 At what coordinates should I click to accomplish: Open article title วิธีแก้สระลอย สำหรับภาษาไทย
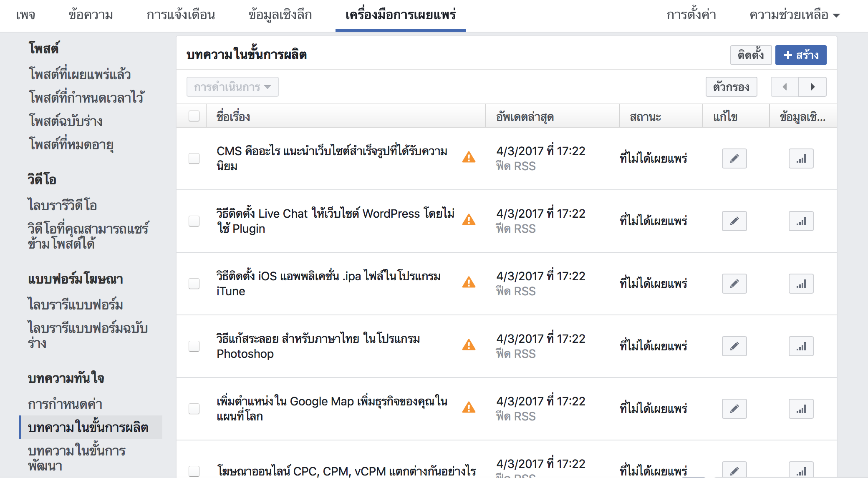coord(318,346)
